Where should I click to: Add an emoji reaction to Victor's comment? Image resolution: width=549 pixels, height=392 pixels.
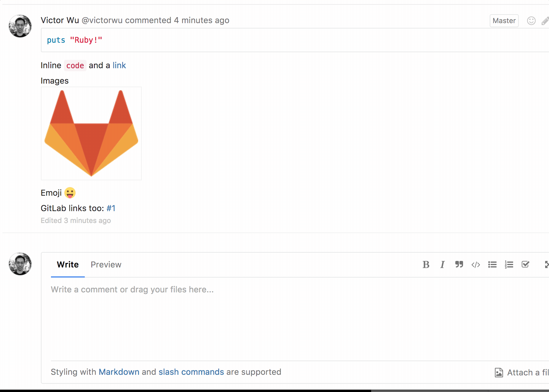pos(531,21)
